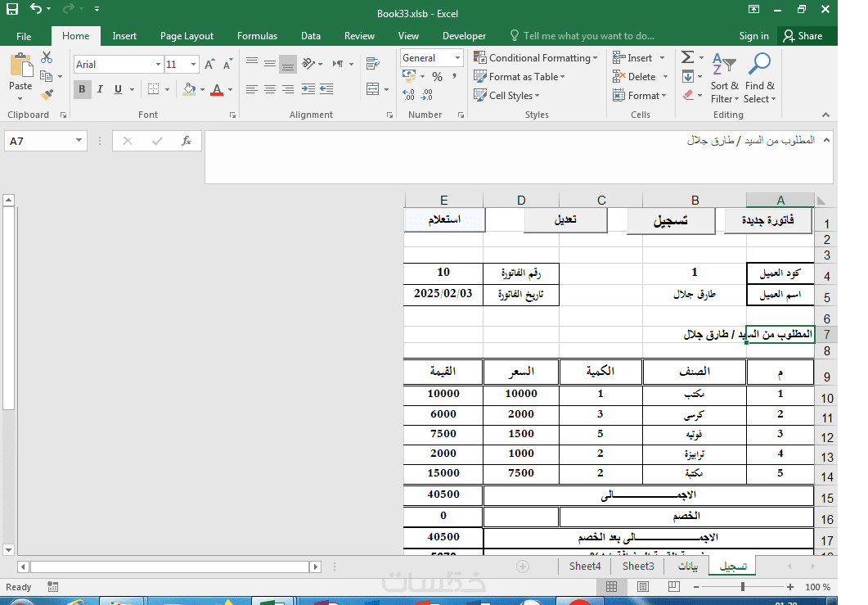Undo the last action

[x=36, y=9]
